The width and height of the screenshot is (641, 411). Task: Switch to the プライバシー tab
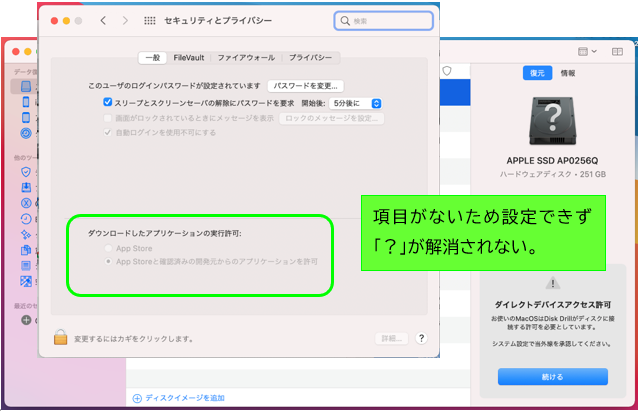[x=311, y=58]
